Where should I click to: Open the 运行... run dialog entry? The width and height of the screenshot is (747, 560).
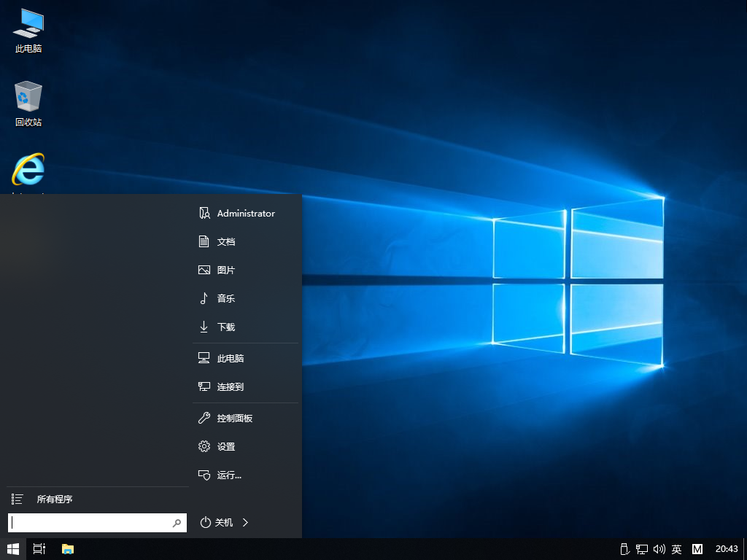pyautogui.click(x=228, y=475)
